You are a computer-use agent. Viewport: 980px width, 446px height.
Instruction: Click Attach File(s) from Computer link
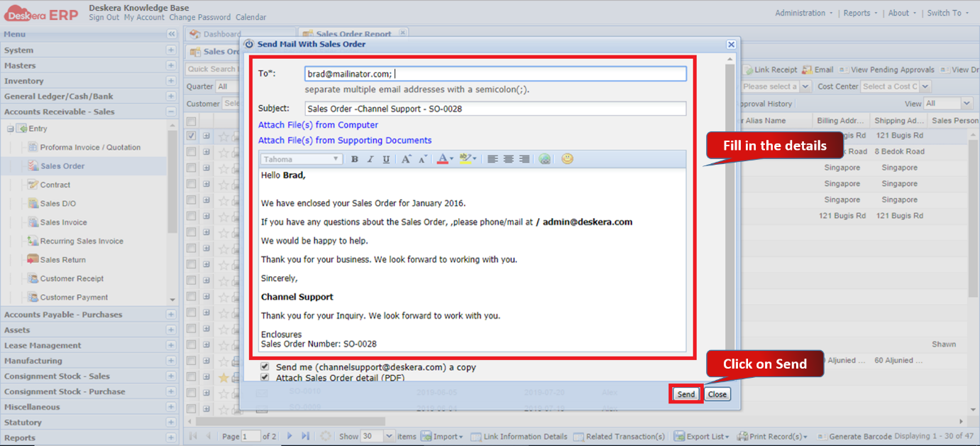coord(318,125)
